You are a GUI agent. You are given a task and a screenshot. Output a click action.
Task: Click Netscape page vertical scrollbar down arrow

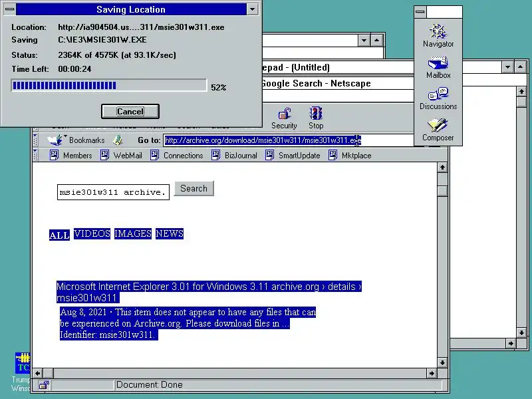pos(442,362)
